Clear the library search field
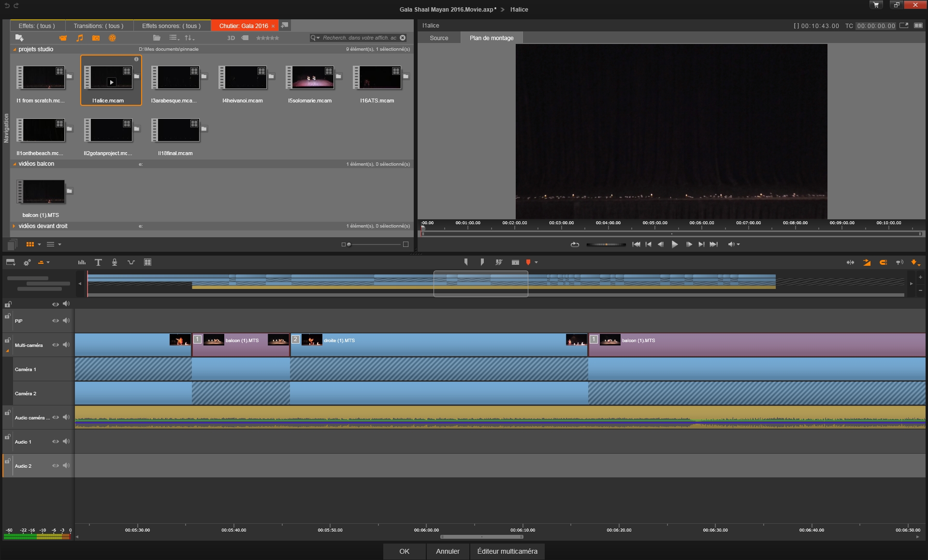The image size is (928, 560). point(403,38)
